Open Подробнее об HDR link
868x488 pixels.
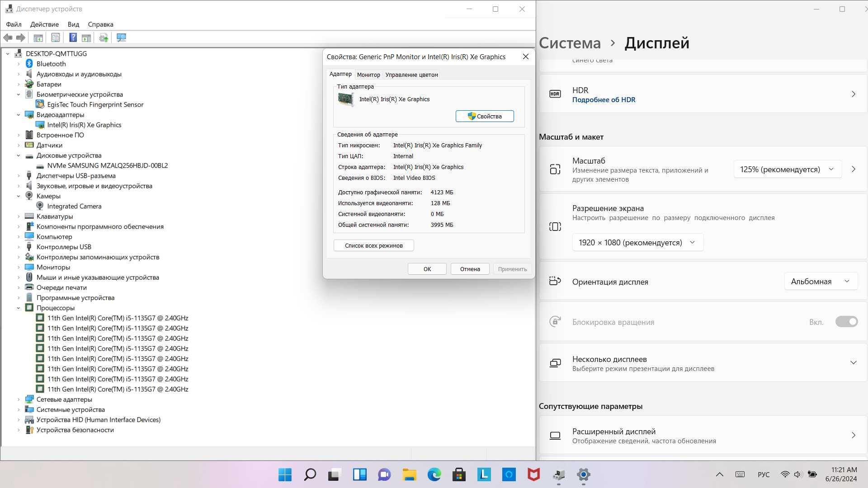point(604,100)
